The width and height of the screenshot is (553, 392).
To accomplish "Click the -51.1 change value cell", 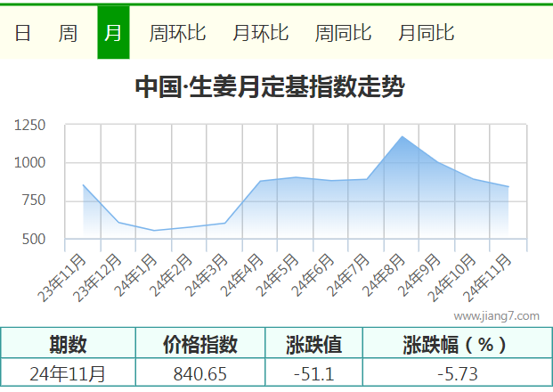I will tap(313, 373).
